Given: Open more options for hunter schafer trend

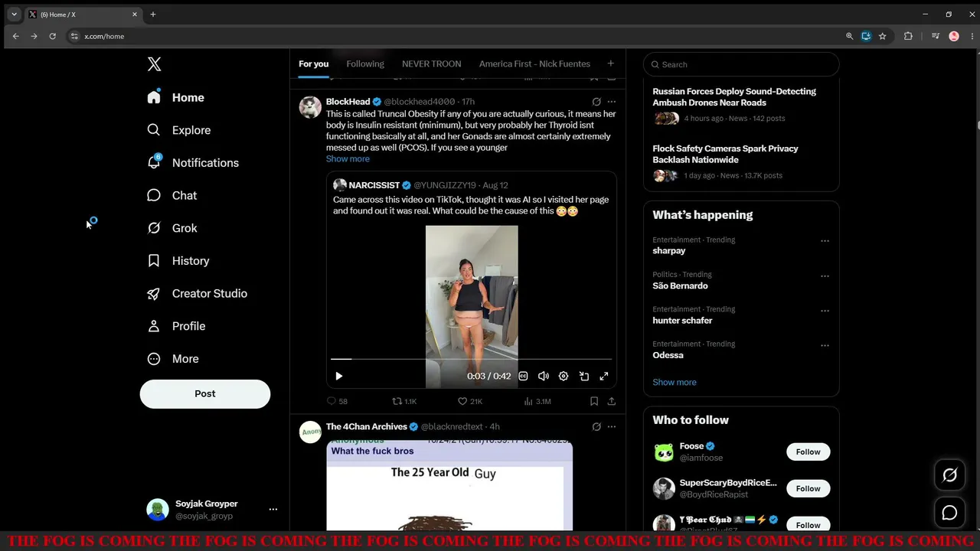Looking at the screenshot, I should (825, 311).
